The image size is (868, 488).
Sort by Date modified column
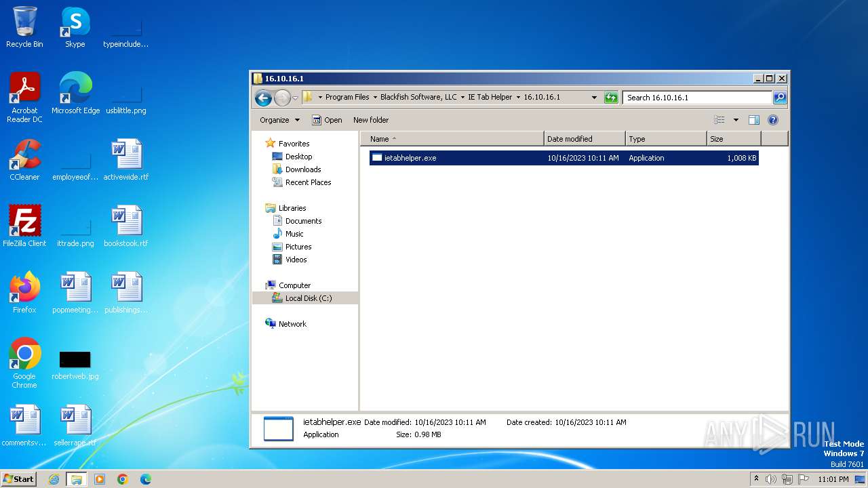585,139
